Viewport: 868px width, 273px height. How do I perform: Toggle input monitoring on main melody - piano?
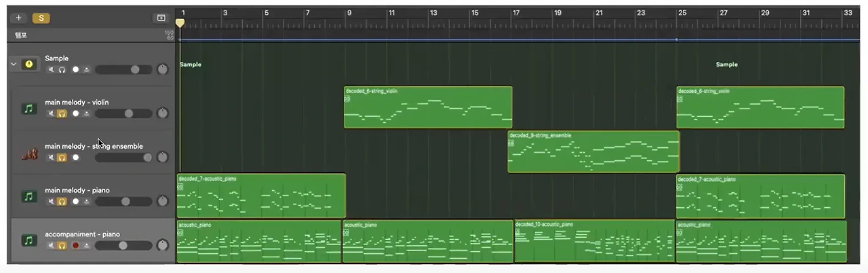pos(86,202)
